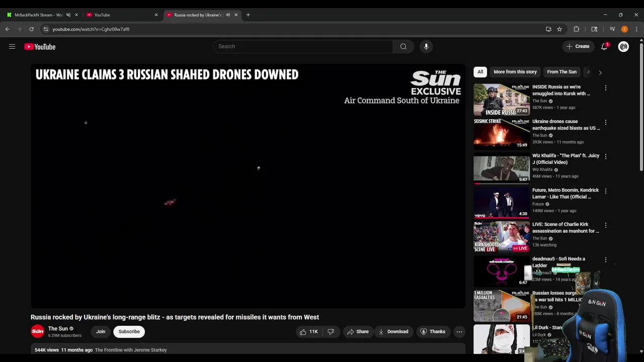Go back in browser history

tap(8, 29)
